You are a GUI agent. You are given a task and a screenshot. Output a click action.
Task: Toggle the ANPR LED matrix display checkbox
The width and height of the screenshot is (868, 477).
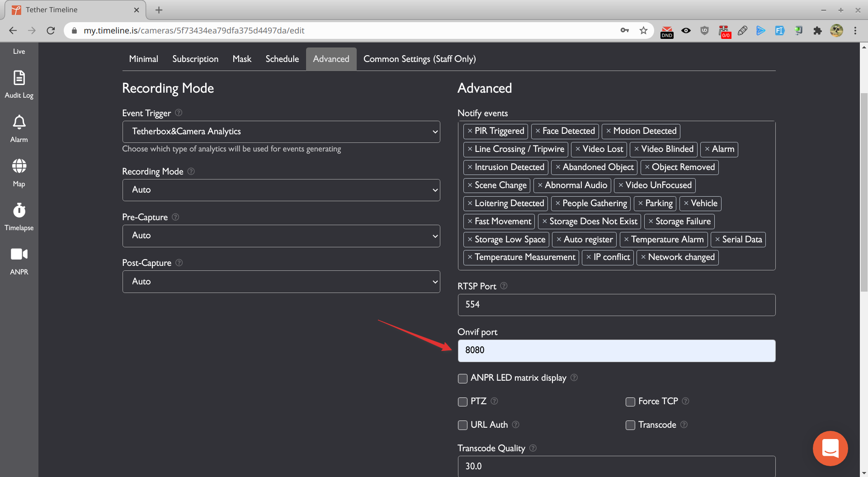[462, 378]
